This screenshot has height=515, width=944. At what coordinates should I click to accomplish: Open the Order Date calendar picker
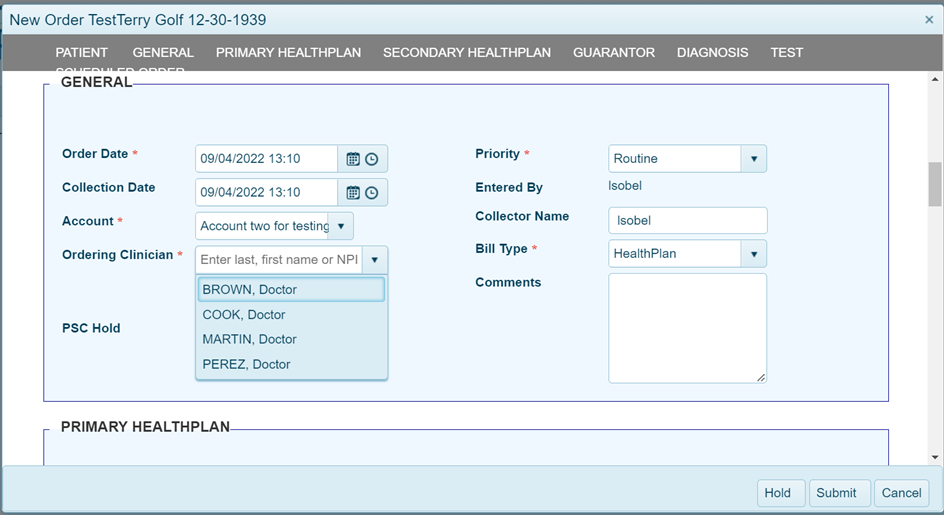[x=353, y=159]
